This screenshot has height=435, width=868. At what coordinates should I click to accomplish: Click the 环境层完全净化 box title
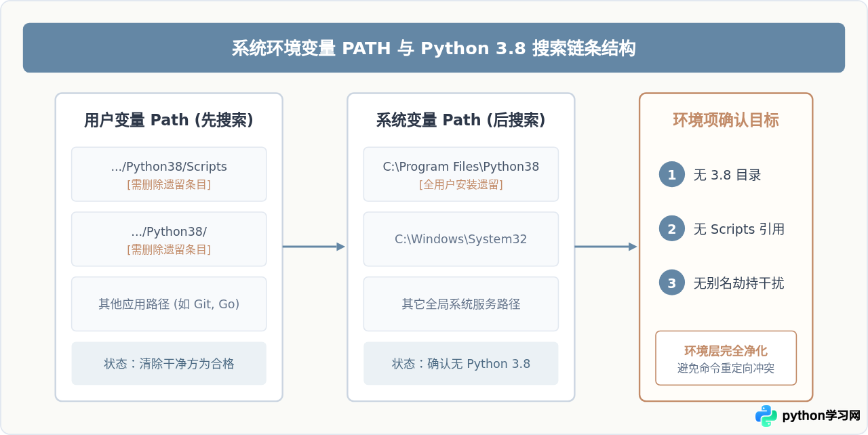tap(726, 351)
